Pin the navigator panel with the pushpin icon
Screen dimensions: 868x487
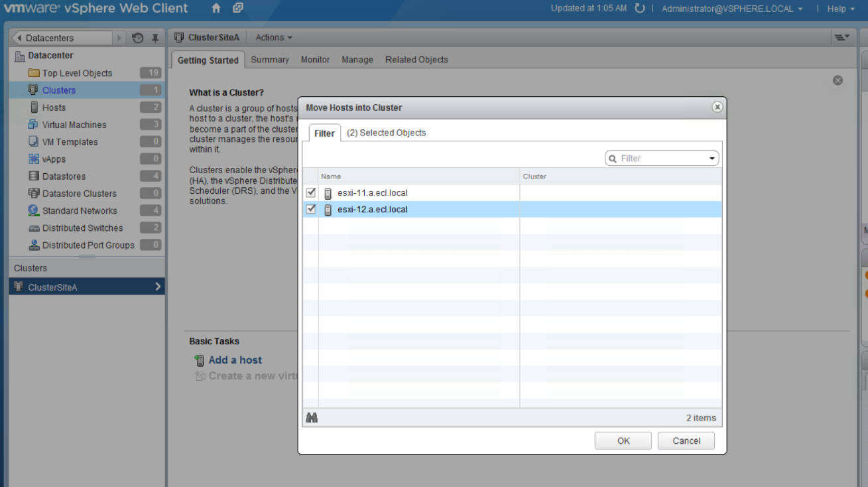[155, 38]
